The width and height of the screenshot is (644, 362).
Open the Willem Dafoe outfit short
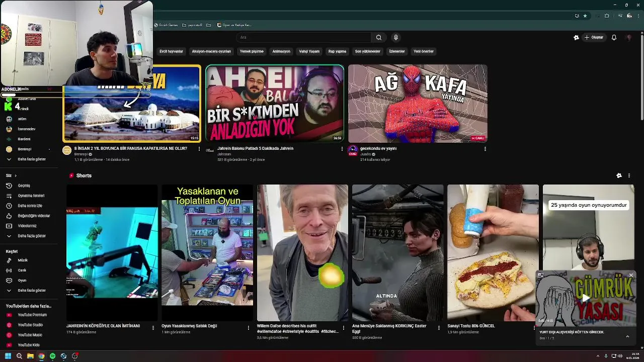tap(302, 252)
